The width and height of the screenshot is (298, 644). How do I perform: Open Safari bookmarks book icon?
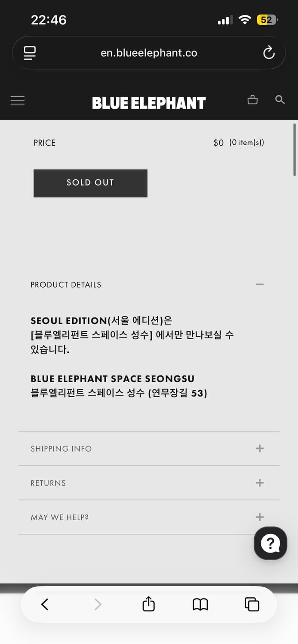click(200, 604)
